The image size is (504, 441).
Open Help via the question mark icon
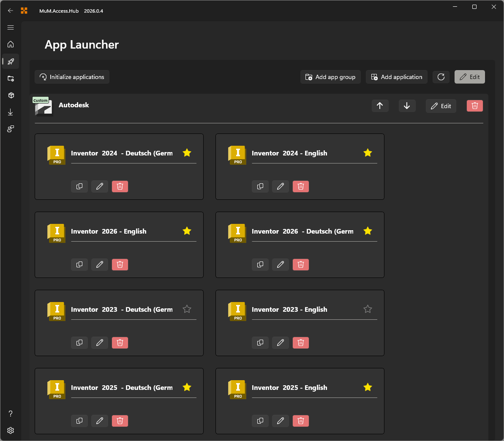coord(11,414)
